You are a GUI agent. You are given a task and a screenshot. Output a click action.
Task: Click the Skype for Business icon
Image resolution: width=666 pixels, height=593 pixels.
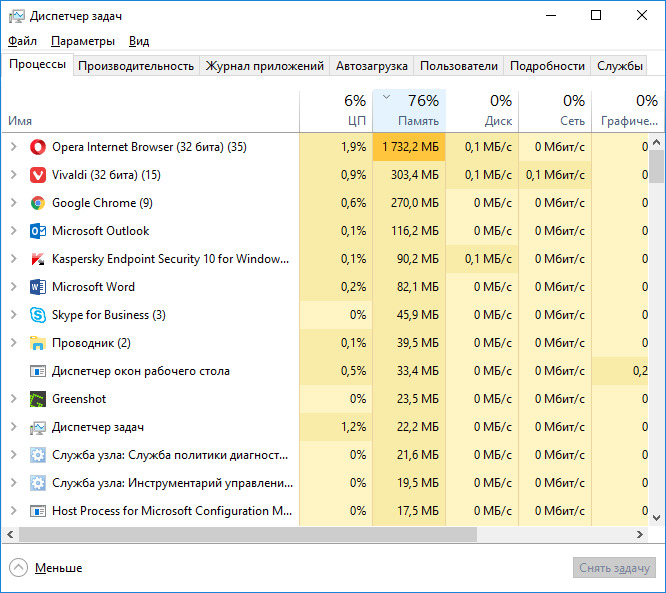(x=38, y=315)
